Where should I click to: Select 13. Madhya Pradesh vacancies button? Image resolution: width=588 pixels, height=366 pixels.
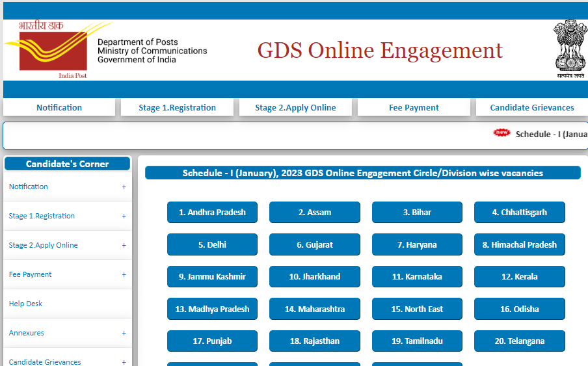tap(212, 309)
